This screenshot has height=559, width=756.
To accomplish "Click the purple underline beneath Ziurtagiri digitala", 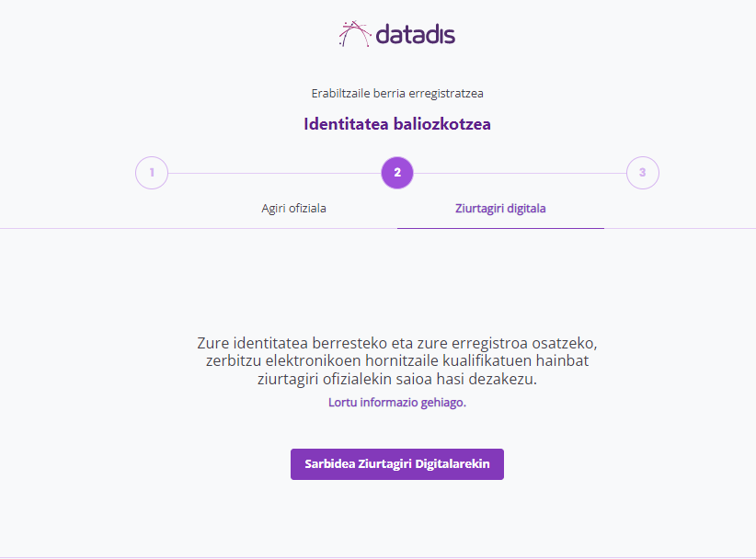I will (x=500, y=227).
